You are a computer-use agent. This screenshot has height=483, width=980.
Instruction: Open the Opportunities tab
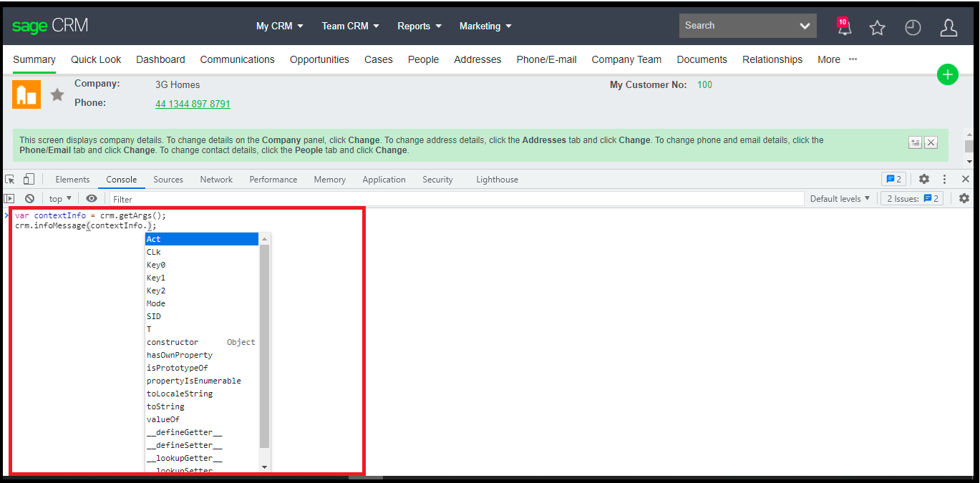(x=319, y=59)
